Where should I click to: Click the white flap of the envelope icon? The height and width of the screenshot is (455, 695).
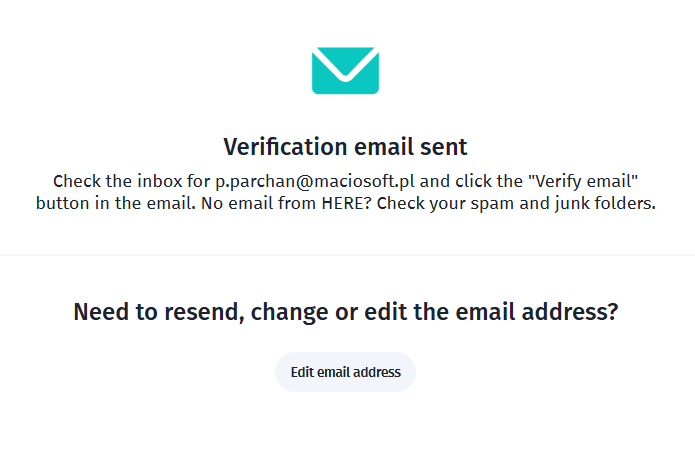345,61
